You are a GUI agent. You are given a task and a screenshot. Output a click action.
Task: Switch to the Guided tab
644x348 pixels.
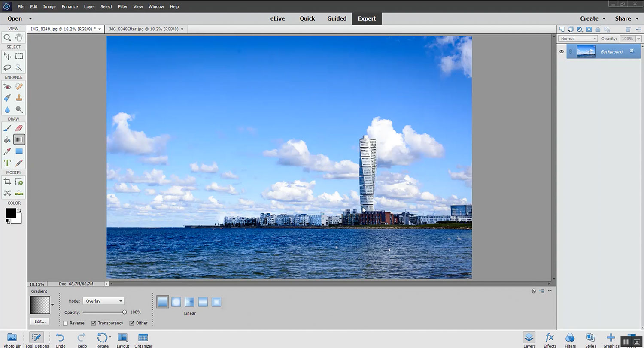click(337, 18)
